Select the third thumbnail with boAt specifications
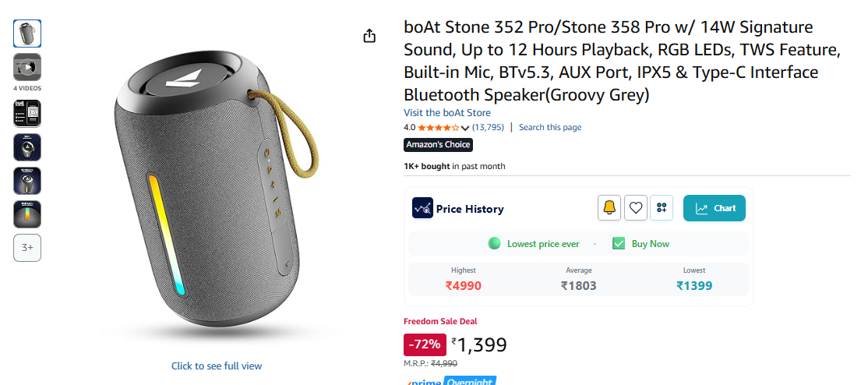 (27, 114)
